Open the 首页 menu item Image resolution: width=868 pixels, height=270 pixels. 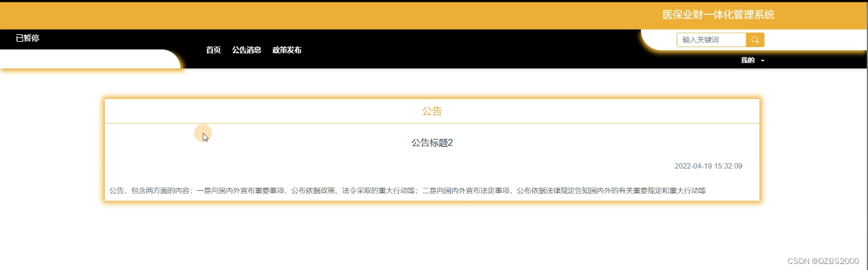pyautogui.click(x=213, y=50)
